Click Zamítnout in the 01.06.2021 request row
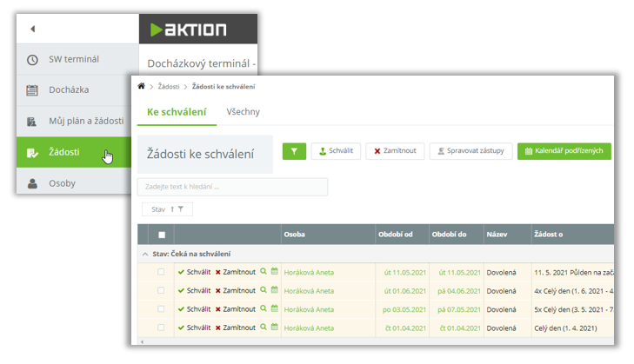This screenshot has width=634, height=364. tap(235, 291)
